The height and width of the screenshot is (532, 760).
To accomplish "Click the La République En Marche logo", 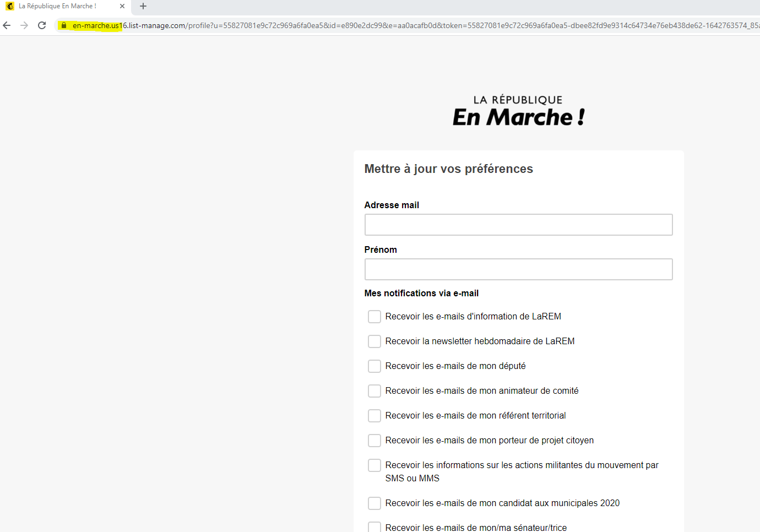I will pyautogui.click(x=518, y=110).
